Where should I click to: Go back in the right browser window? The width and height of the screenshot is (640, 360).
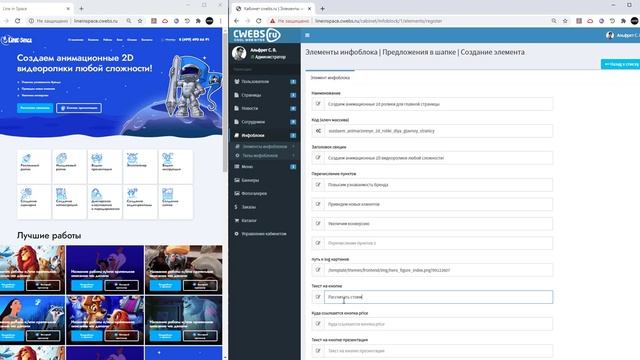coord(237,21)
